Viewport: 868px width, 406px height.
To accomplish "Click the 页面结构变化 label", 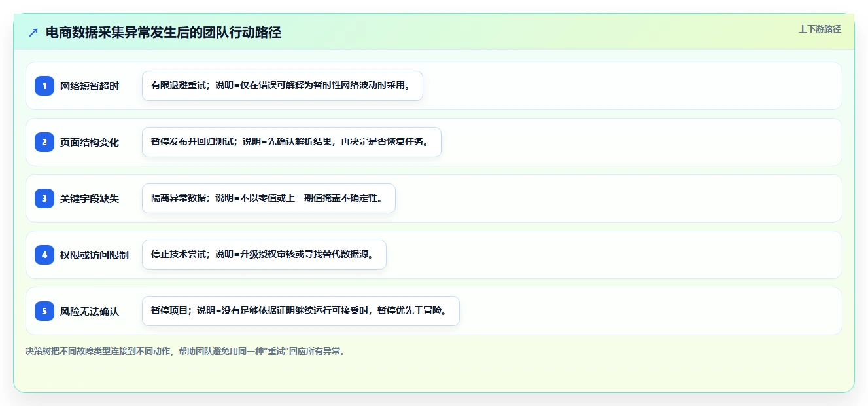I will (x=90, y=142).
